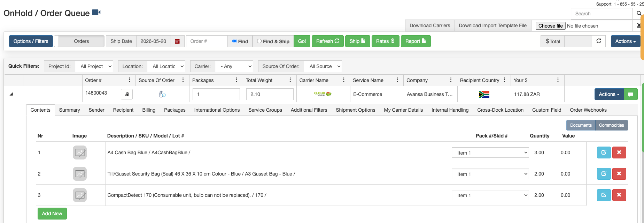Switch to the Sender tab

96,110
